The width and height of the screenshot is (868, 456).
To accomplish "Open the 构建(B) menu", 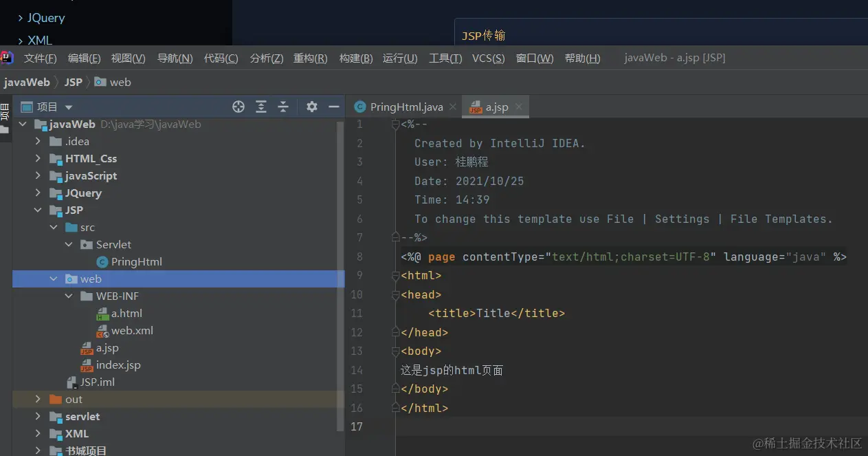I will pos(356,58).
